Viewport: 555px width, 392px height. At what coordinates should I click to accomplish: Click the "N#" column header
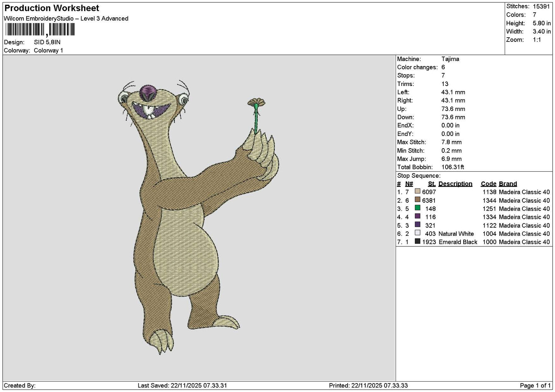pyautogui.click(x=409, y=184)
